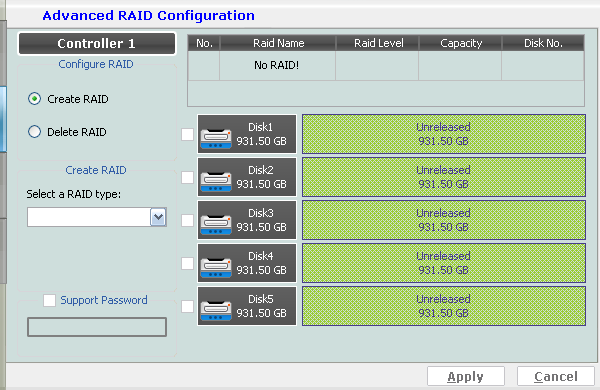Click Disk4's green Unreleased 931.50 GB bar
This screenshot has height=390, width=600.
pyautogui.click(x=443, y=263)
